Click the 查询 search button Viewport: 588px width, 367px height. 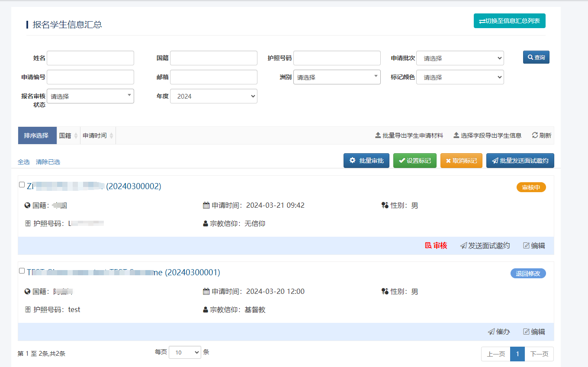coord(536,57)
